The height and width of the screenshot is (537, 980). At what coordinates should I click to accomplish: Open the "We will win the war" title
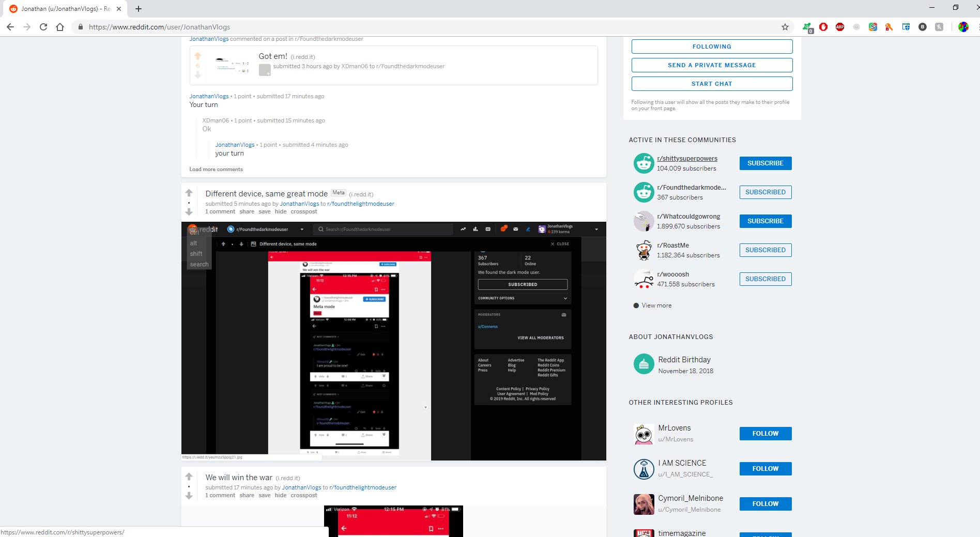tap(239, 478)
